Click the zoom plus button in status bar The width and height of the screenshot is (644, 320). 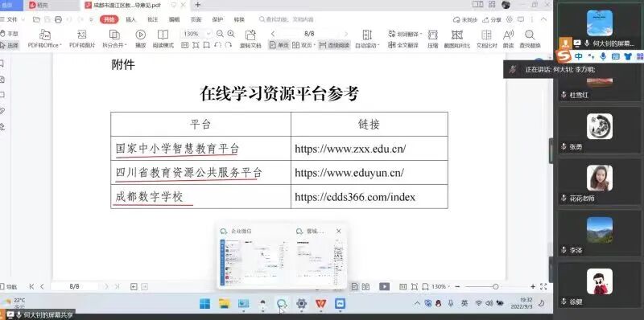tap(533, 286)
